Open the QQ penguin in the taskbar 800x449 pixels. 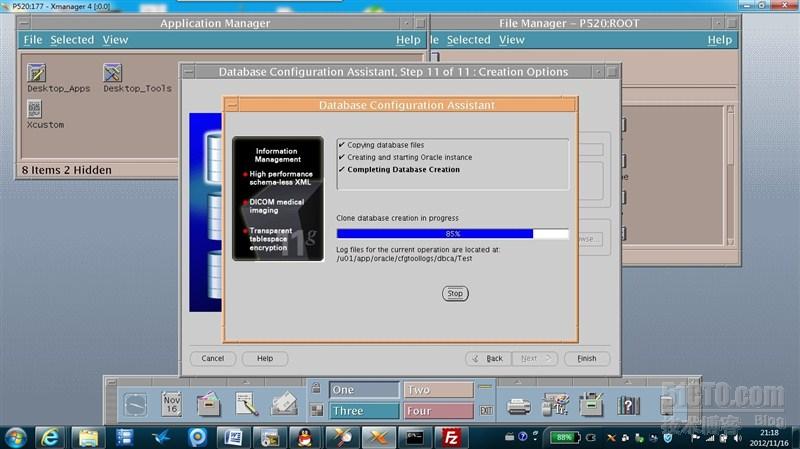tap(305, 438)
